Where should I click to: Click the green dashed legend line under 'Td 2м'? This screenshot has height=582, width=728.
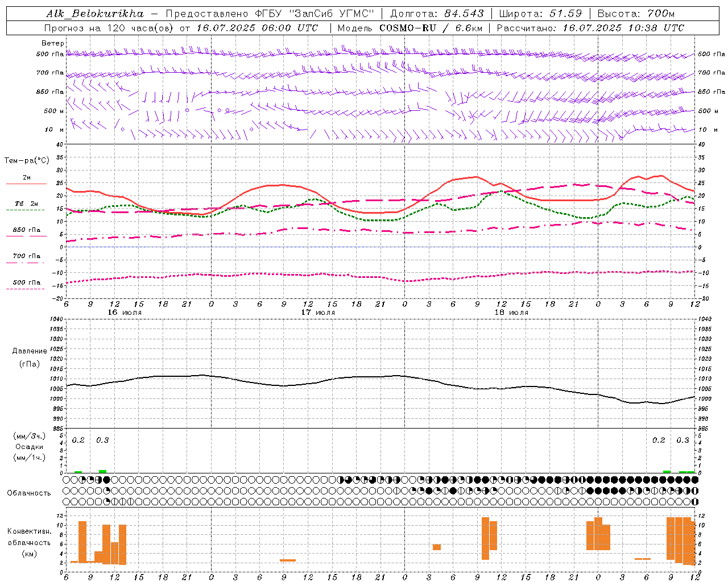(x=26, y=210)
